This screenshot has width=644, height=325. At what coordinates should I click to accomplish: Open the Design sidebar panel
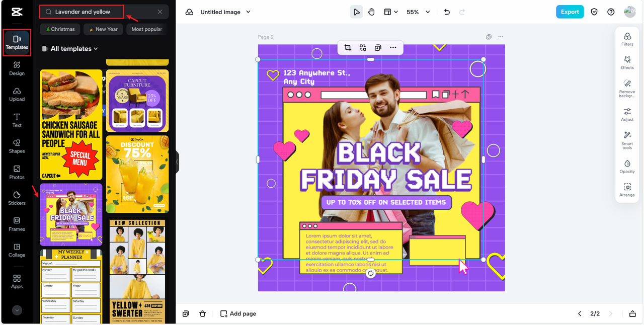point(17,68)
